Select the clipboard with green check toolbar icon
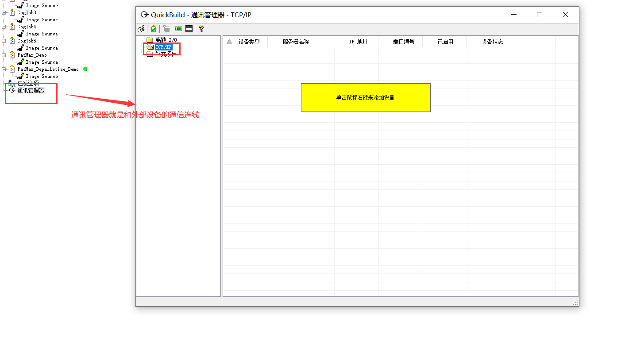This screenshot has width=644, height=347. pyautogui.click(x=153, y=29)
